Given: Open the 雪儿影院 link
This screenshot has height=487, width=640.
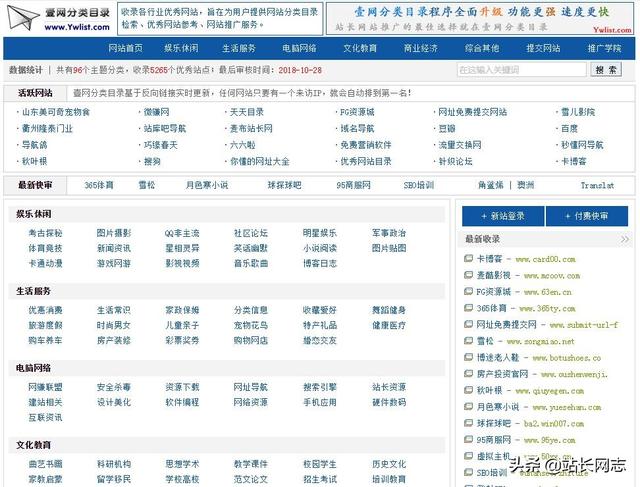Looking at the screenshot, I should (x=578, y=112).
